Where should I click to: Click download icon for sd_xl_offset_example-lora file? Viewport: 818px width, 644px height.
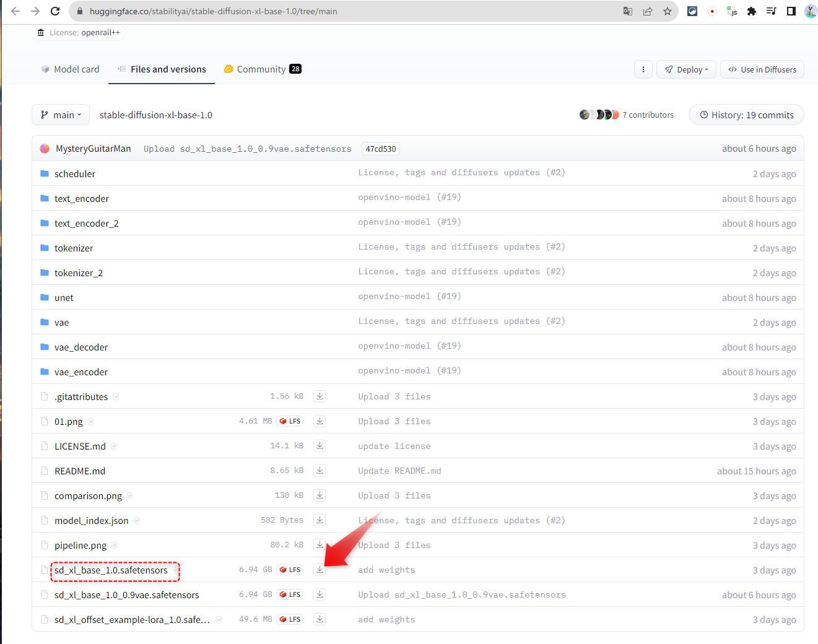pos(320,619)
